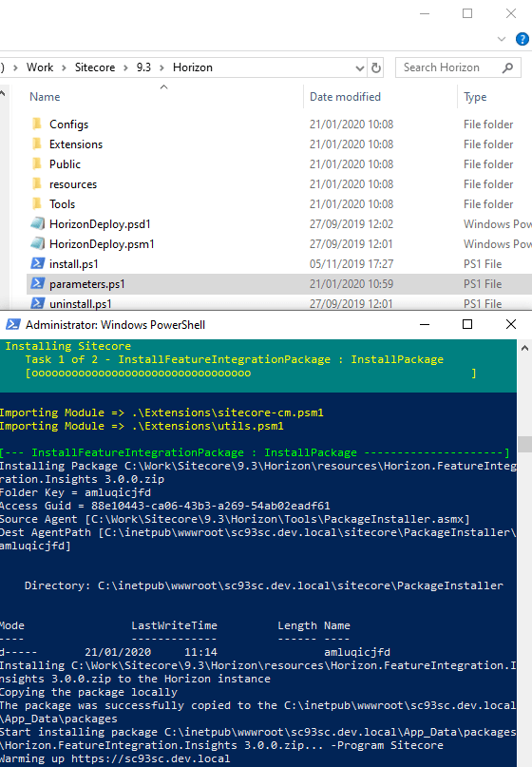Click the Administrator: Windows PowerShell title

tap(115, 325)
